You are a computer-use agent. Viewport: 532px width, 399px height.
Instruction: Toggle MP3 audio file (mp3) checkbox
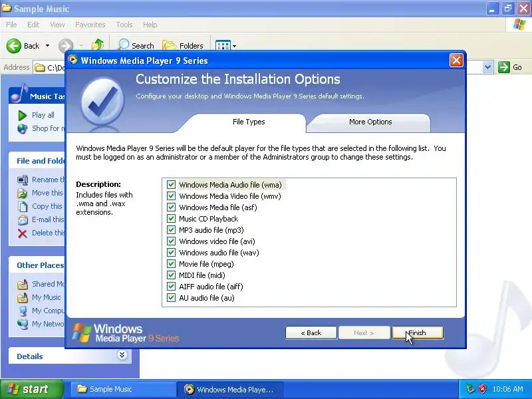[x=171, y=230]
